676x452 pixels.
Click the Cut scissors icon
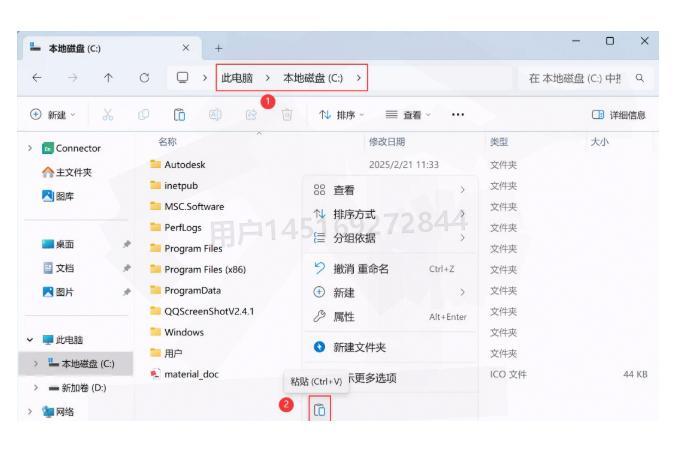click(x=107, y=115)
